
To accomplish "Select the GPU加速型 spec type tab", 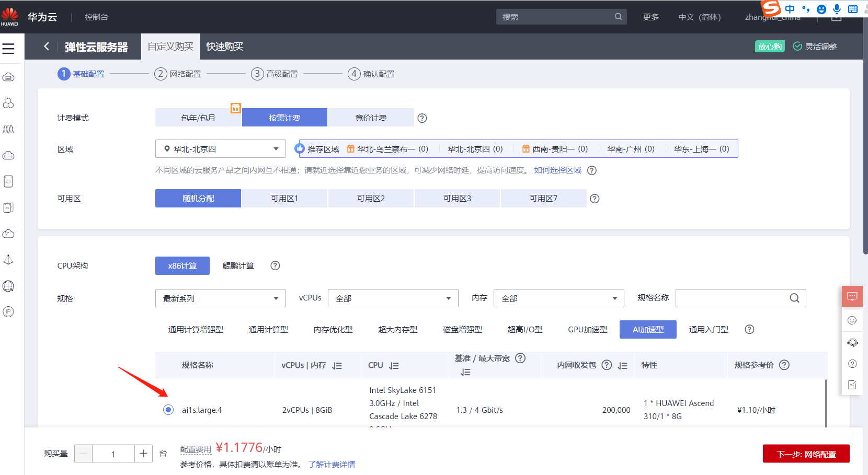I will click(x=588, y=329).
